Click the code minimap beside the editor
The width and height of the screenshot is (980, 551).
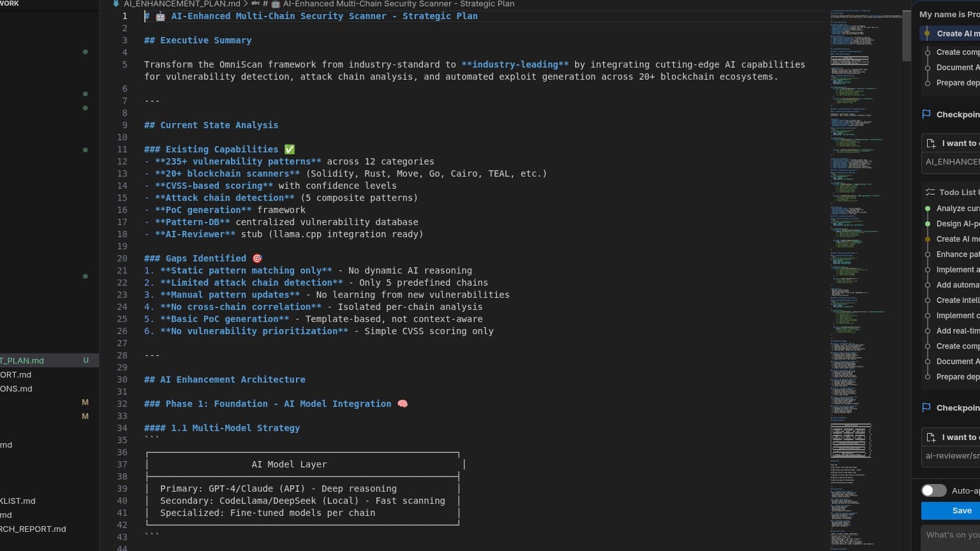865,279
